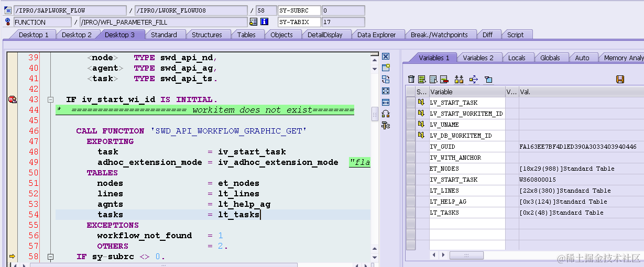The image size is (644, 267).
Task: Click the blue double-arrow icon in variables toolbar
Action: 474,79
